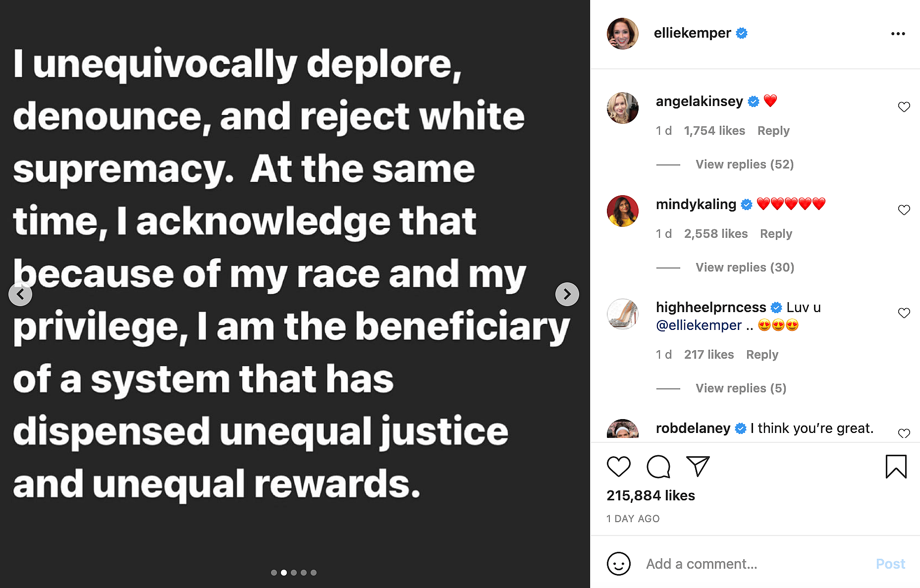Screen dimensions: 920x588
Task: Like angelakinsey's comment
Action: pyautogui.click(x=904, y=107)
